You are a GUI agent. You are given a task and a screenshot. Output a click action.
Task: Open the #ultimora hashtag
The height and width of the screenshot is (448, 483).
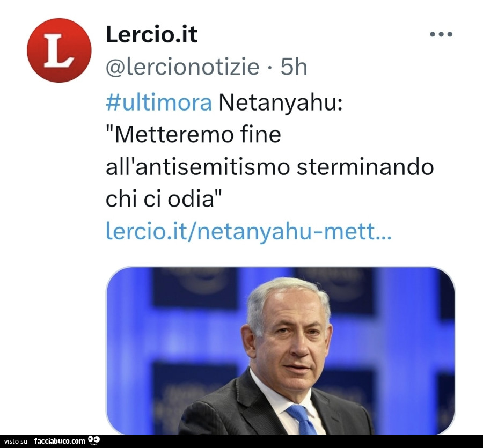[x=159, y=102]
